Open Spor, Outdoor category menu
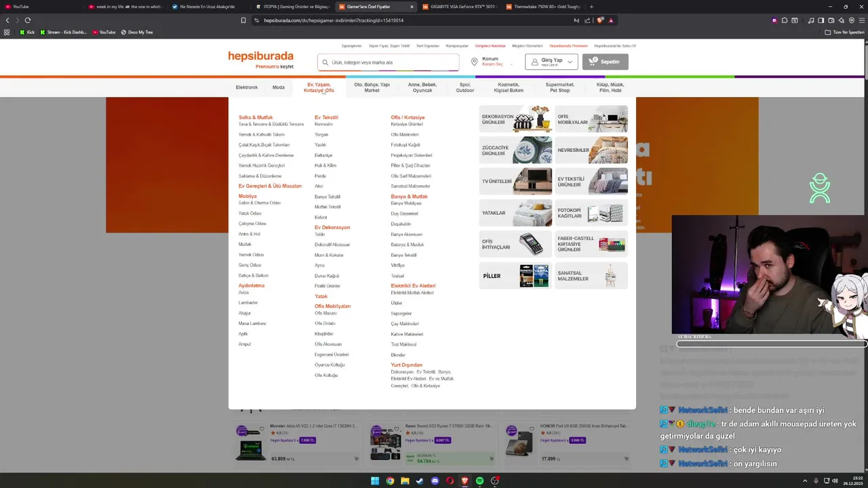This screenshot has width=868, height=488. [465, 87]
